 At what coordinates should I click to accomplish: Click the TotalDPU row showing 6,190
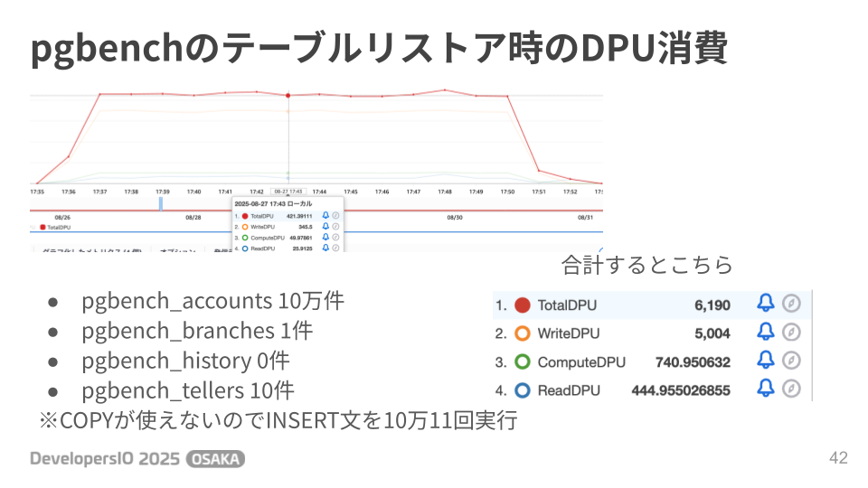(652, 305)
